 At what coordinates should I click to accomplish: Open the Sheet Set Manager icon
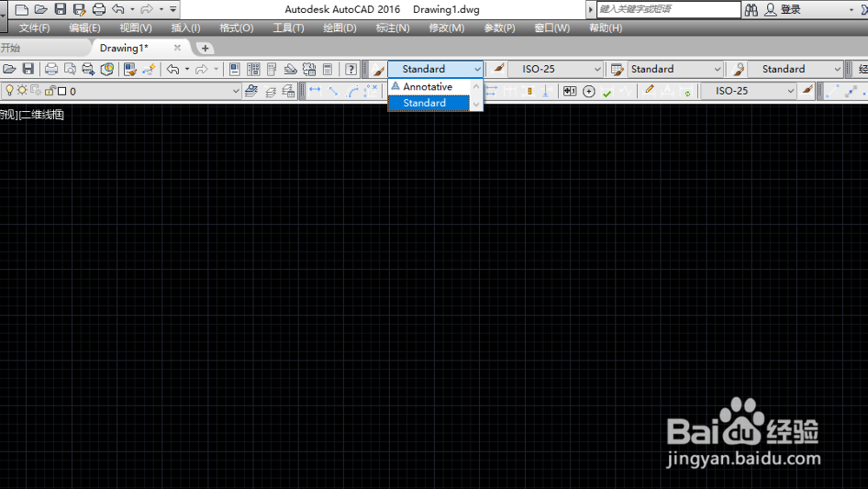pyautogui.click(x=290, y=69)
